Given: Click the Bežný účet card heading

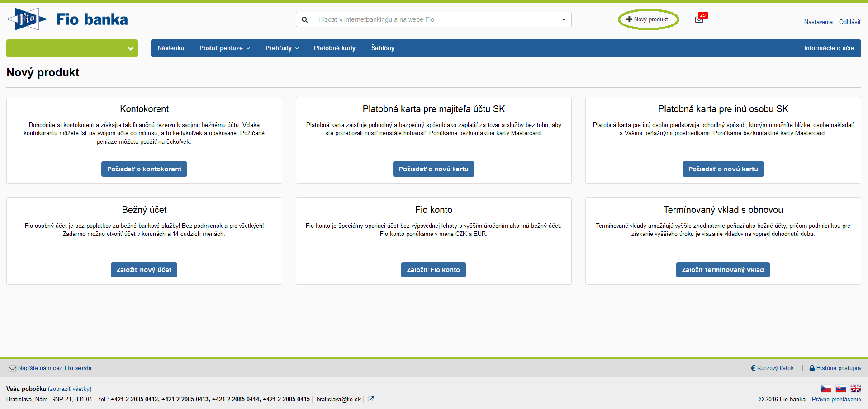Looking at the screenshot, I should [x=144, y=210].
